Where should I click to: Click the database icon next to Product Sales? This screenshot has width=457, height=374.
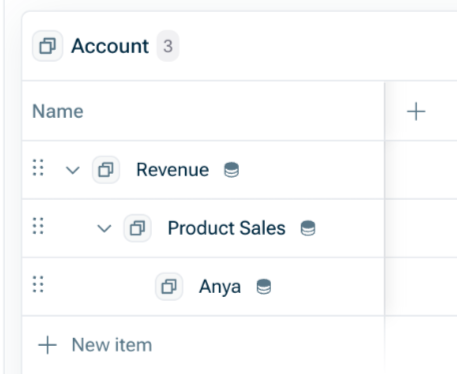click(308, 228)
